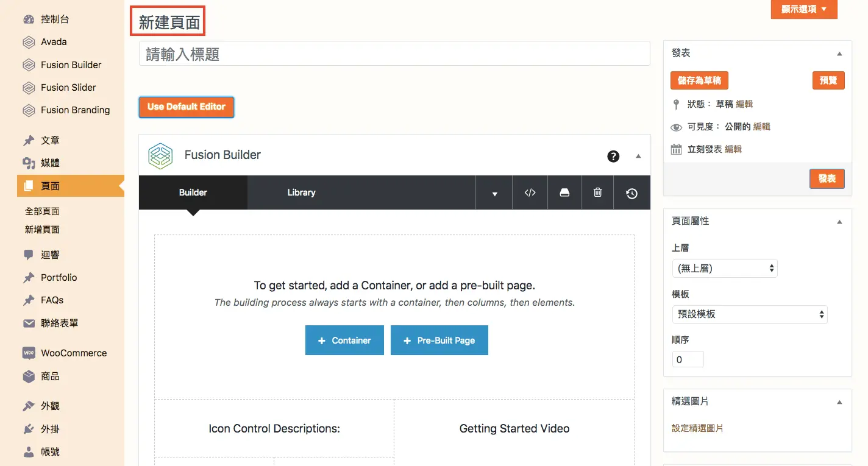Open the 模板 template dropdown

pos(750,314)
